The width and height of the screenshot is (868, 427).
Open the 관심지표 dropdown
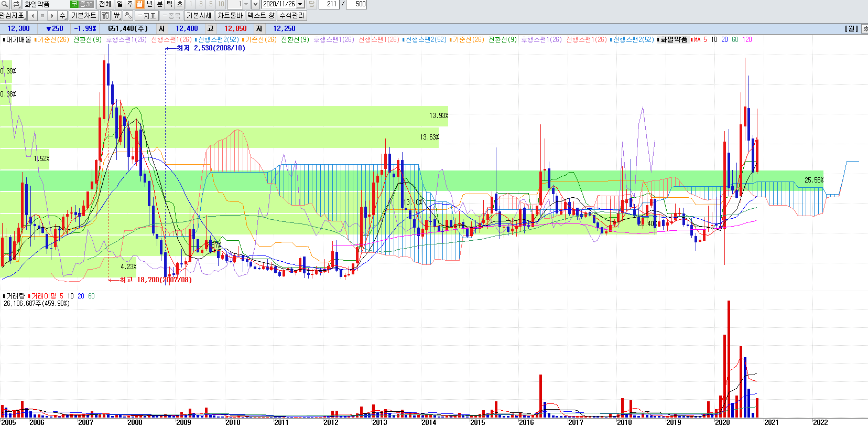13,16
